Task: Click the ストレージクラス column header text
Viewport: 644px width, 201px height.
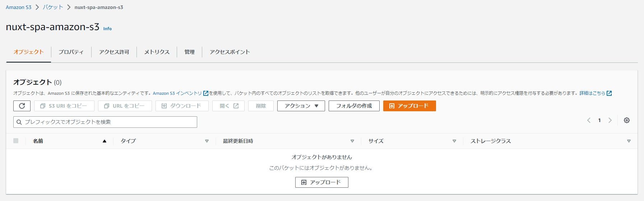Action: click(491, 141)
